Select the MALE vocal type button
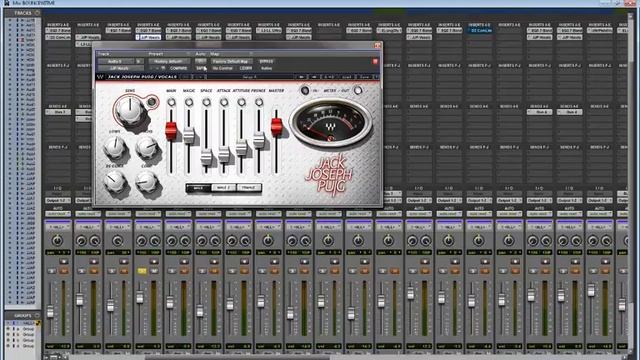 198,188
